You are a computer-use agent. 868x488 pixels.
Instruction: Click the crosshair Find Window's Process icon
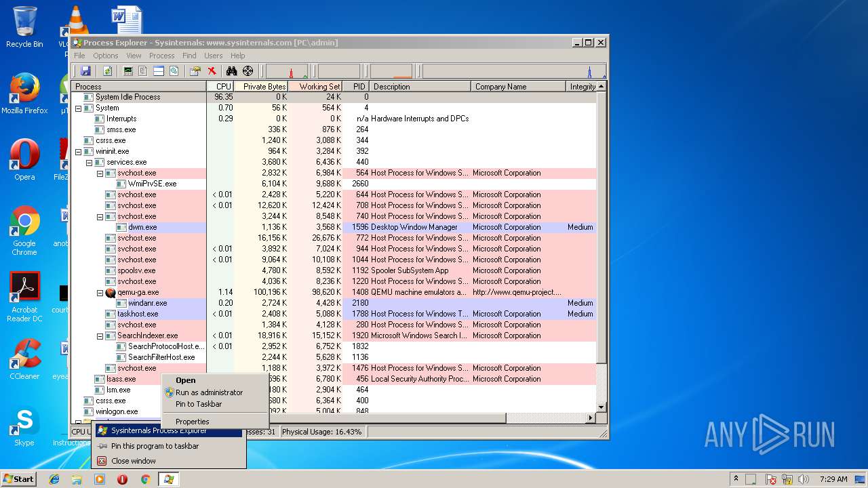pyautogui.click(x=248, y=71)
